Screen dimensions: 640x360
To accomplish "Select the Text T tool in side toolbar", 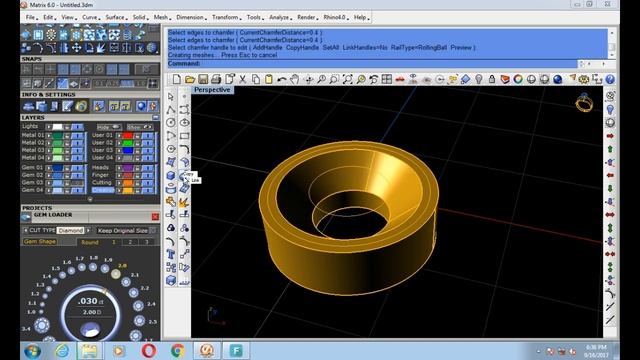I will click(171, 254).
